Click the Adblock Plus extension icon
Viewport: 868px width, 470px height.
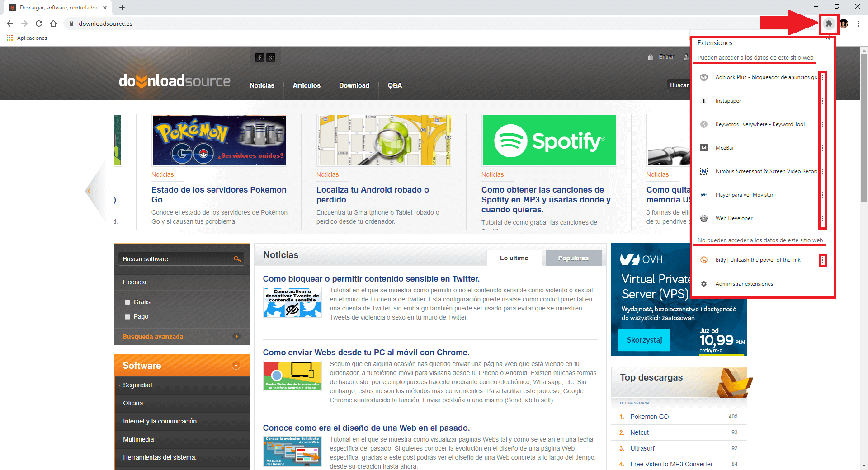pos(704,77)
